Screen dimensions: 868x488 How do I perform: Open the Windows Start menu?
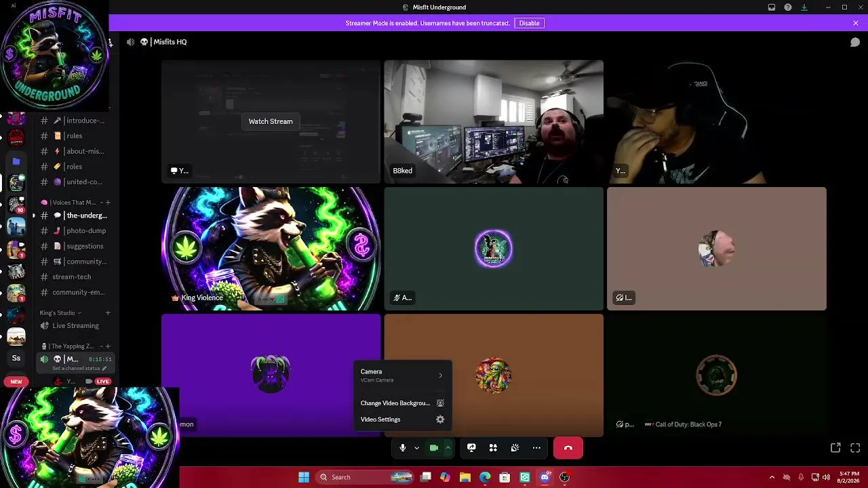tap(304, 477)
